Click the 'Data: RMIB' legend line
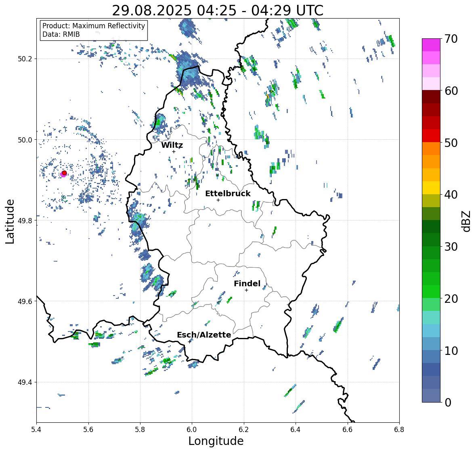 [61, 34]
